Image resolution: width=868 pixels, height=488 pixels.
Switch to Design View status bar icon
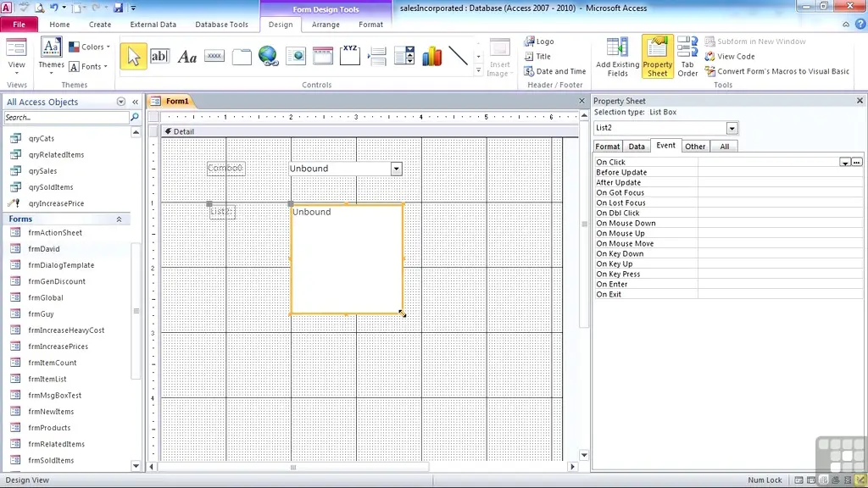[860, 480]
